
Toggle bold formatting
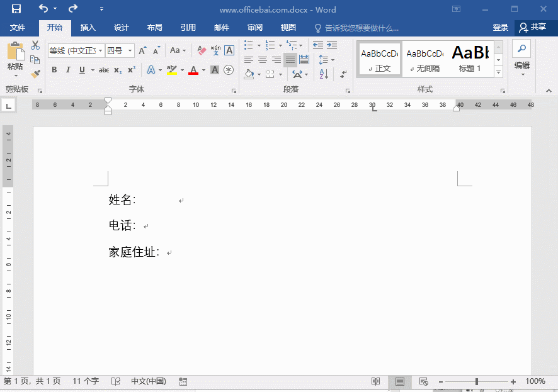(x=54, y=70)
